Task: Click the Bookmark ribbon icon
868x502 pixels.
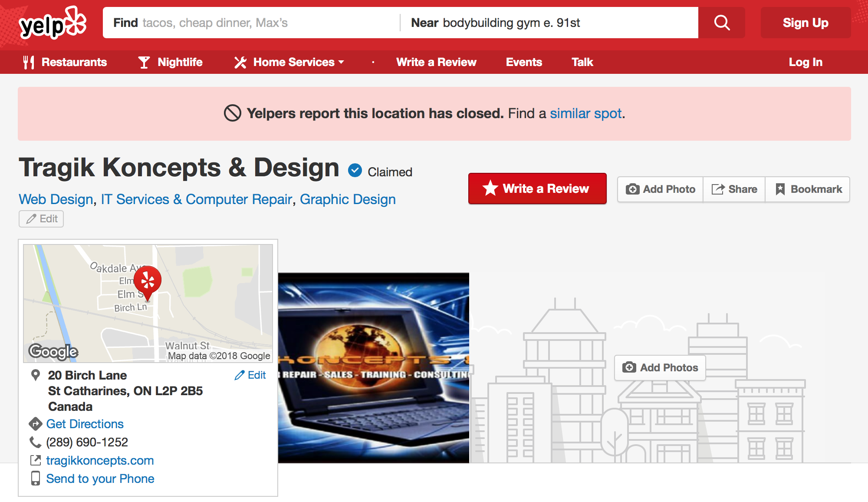Action: [780, 189]
